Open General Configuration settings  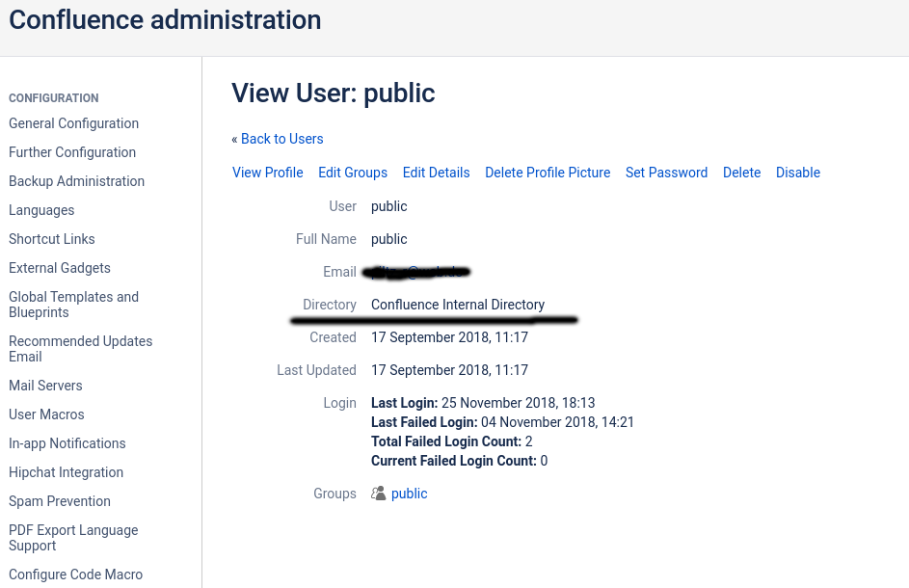[x=73, y=123]
